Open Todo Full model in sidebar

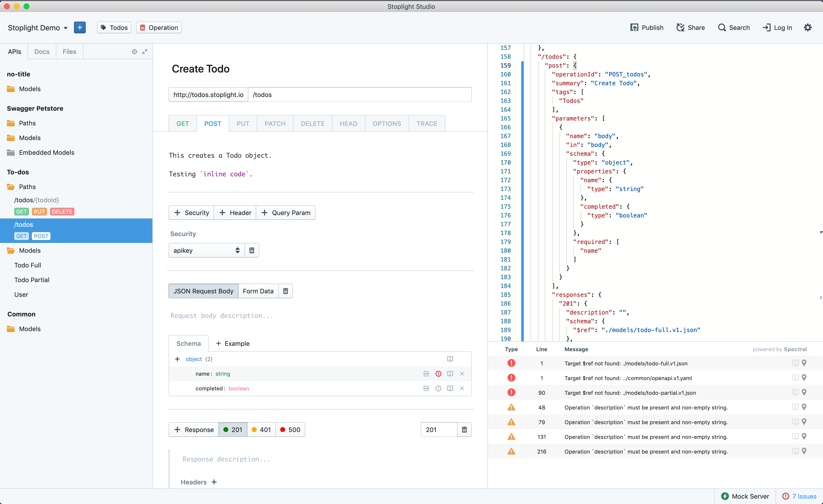tap(28, 265)
